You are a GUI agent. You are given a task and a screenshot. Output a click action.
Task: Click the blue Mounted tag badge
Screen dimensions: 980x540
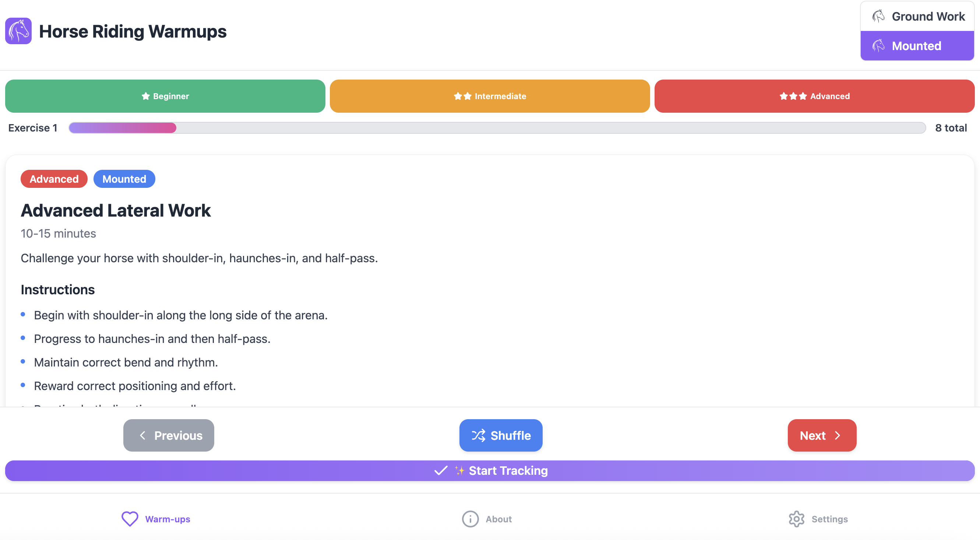(x=124, y=179)
